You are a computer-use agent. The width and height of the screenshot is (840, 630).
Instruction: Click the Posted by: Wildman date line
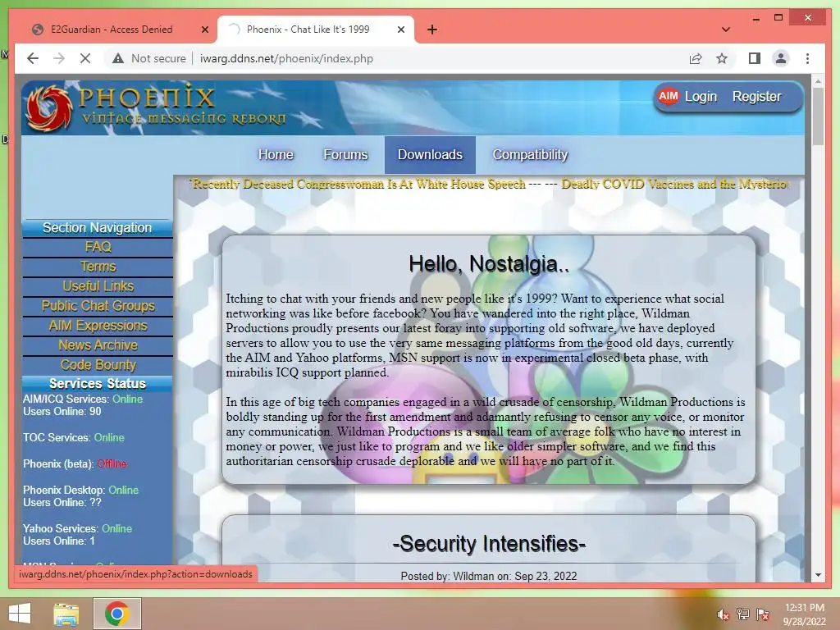pos(489,576)
